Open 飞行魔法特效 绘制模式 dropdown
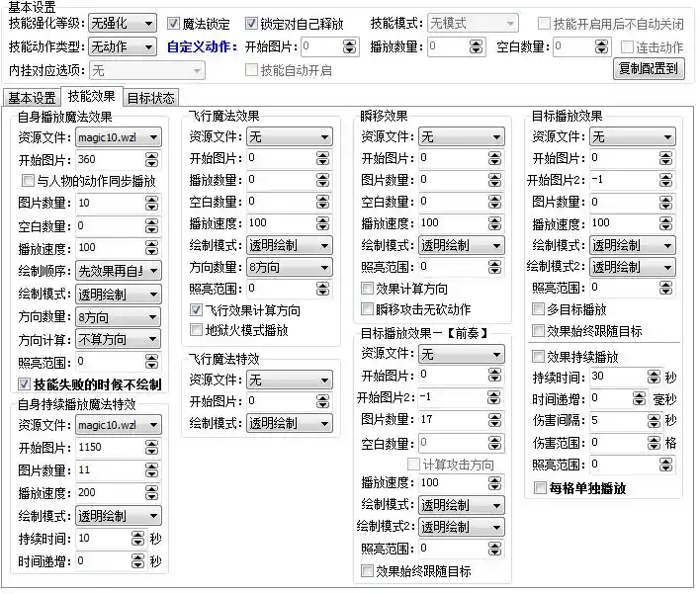700x594 pixels. click(x=290, y=423)
